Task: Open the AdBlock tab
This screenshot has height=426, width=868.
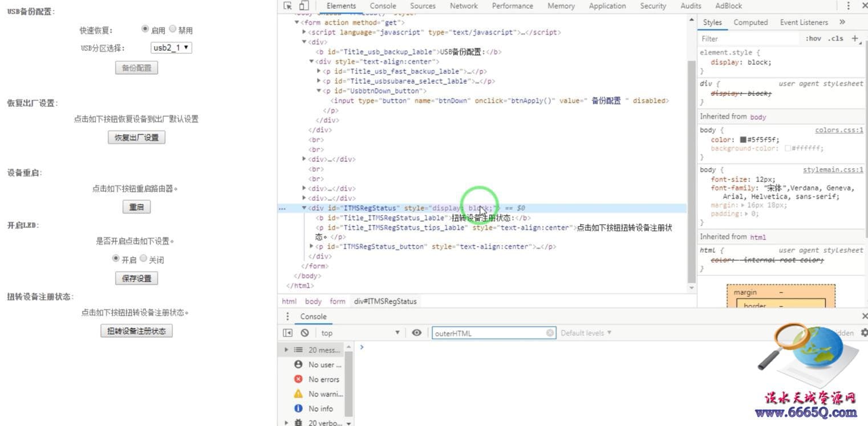Action: click(x=729, y=6)
